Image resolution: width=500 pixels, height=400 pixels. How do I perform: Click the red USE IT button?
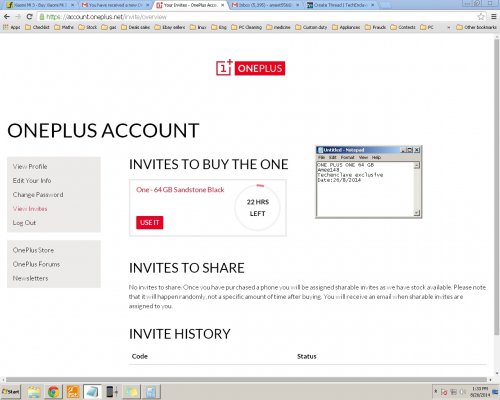[x=149, y=222]
